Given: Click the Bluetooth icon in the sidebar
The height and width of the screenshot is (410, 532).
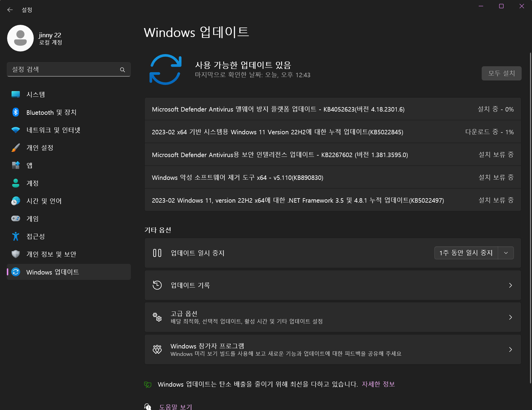Looking at the screenshot, I should click(x=16, y=112).
